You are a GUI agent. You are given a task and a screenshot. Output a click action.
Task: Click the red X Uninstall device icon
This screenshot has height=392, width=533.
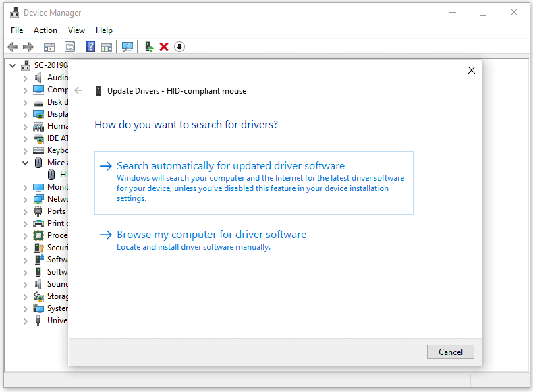pos(164,47)
